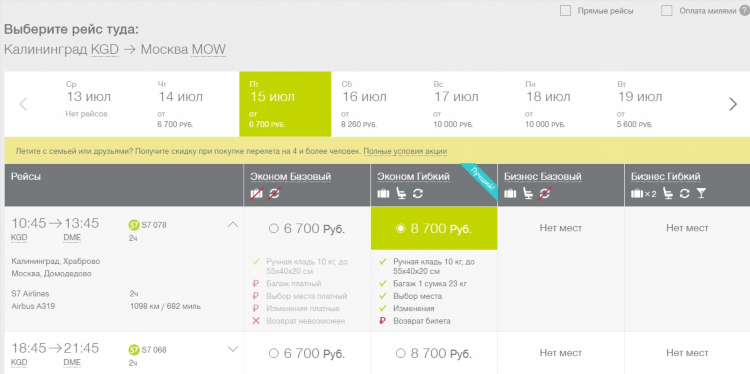The image size is (750, 374).
Task: Click seat selection icon under Эконом Гибкий
Action: (x=402, y=193)
